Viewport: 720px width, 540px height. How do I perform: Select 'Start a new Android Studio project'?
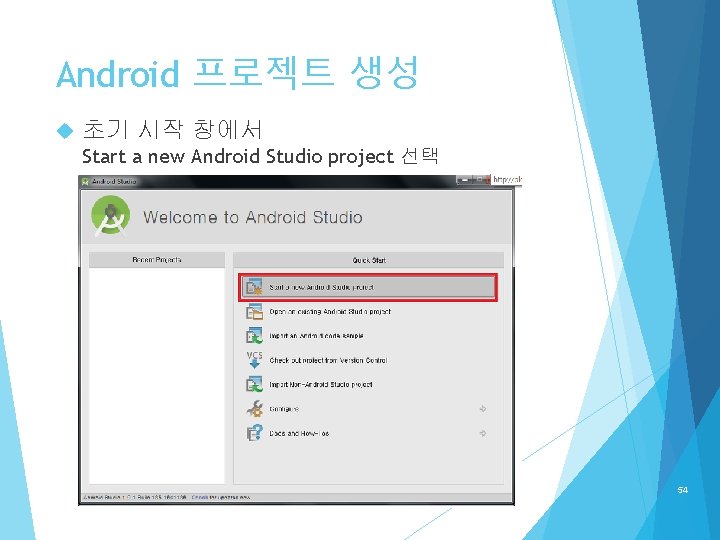[x=367, y=287]
